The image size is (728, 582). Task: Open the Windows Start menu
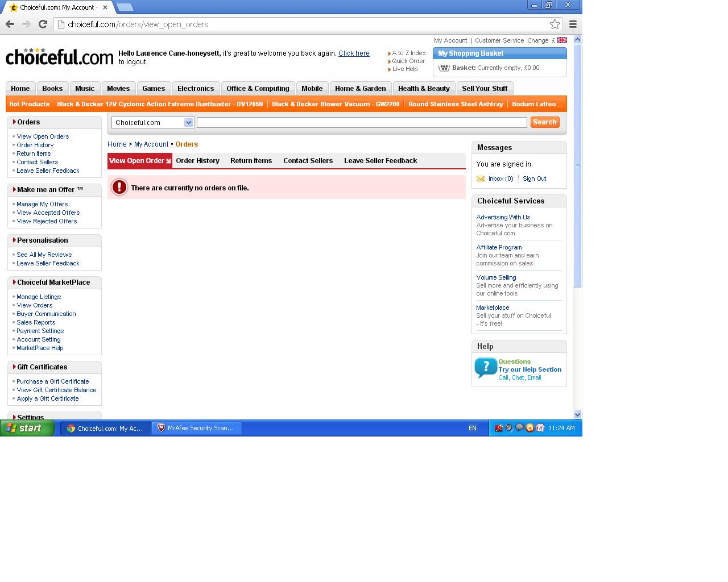[27, 428]
